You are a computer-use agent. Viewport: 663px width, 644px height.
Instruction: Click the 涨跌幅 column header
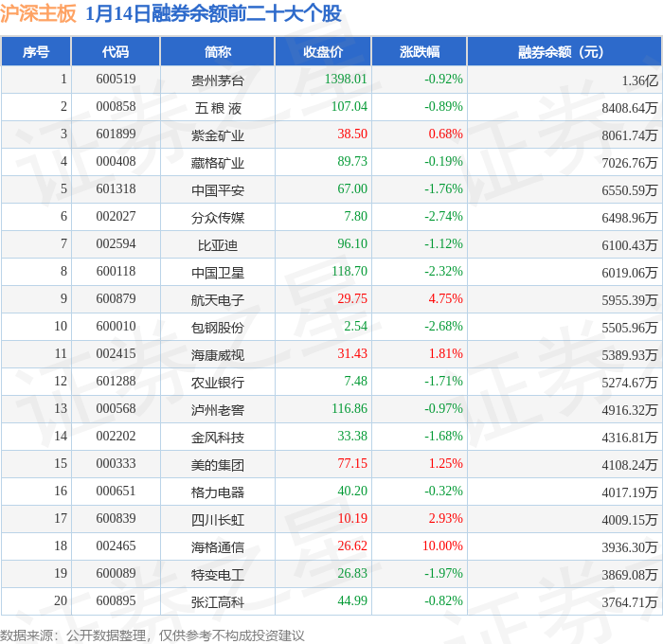pos(420,51)
